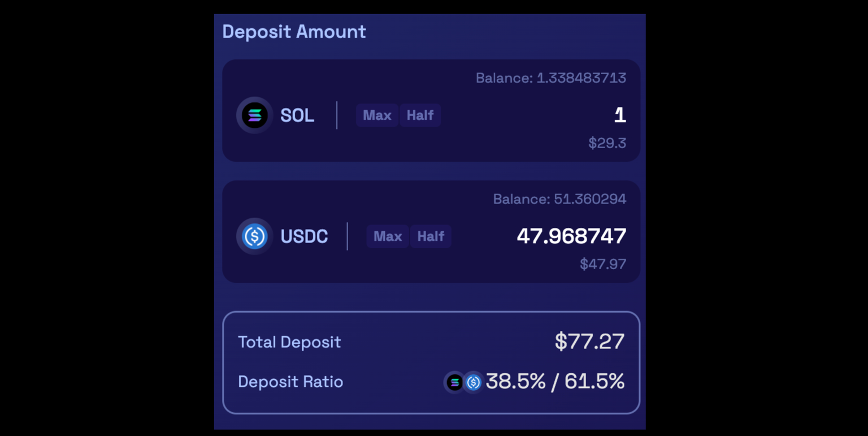
Task: Focus the USDC amount field showing 47.968747
Action: (571, 236)
